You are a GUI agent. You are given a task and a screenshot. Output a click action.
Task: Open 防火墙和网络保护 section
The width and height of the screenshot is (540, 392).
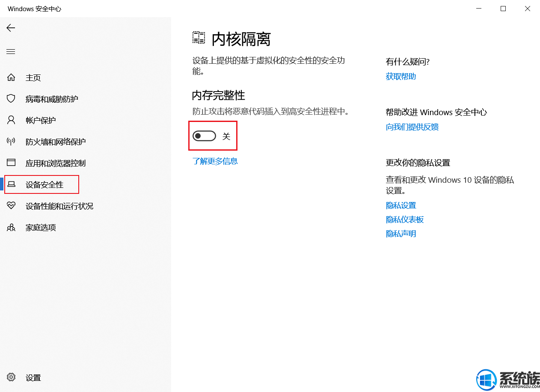tap(56, 142)
